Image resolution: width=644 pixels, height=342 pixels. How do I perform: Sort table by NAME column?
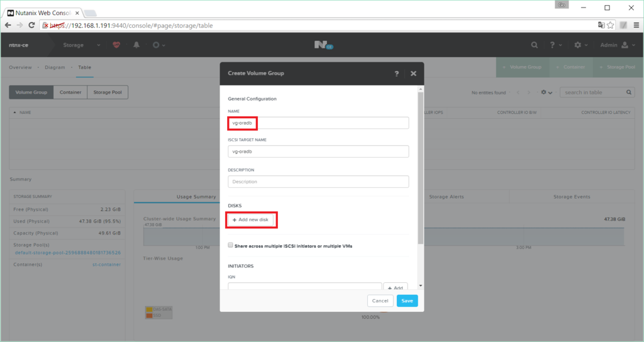(25, 113)
